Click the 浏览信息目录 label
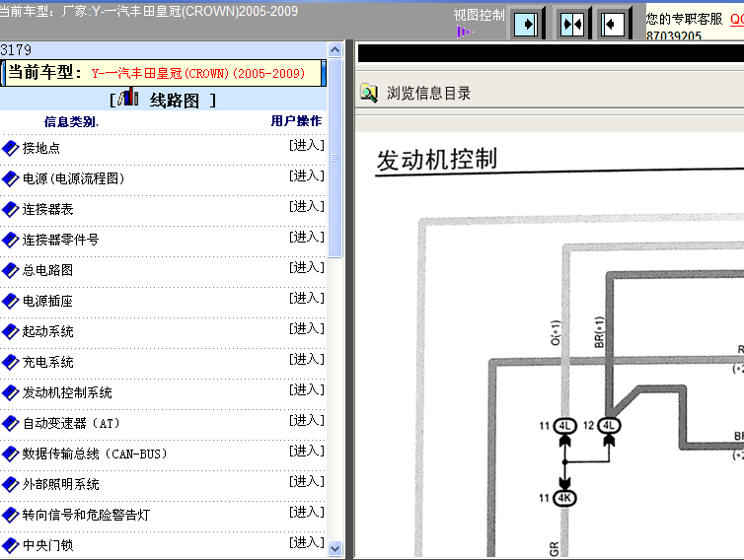The height and width of the screenshot is (560, 744). 428,93
